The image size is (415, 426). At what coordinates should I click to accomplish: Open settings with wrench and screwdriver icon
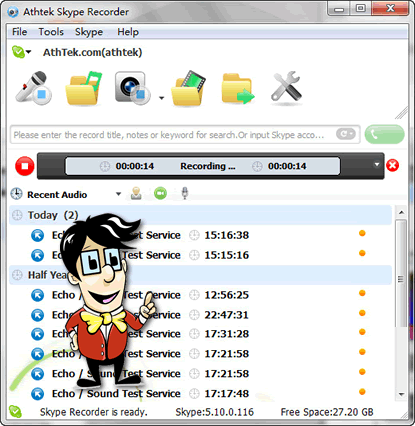pyautogui.click(x=286, y=87)
